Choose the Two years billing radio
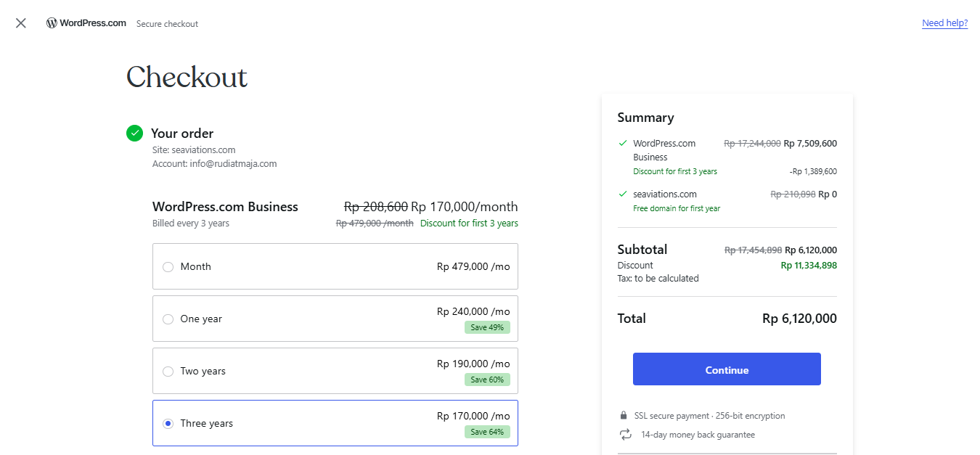This screenshot has height=455, width=980. [168, 372]
